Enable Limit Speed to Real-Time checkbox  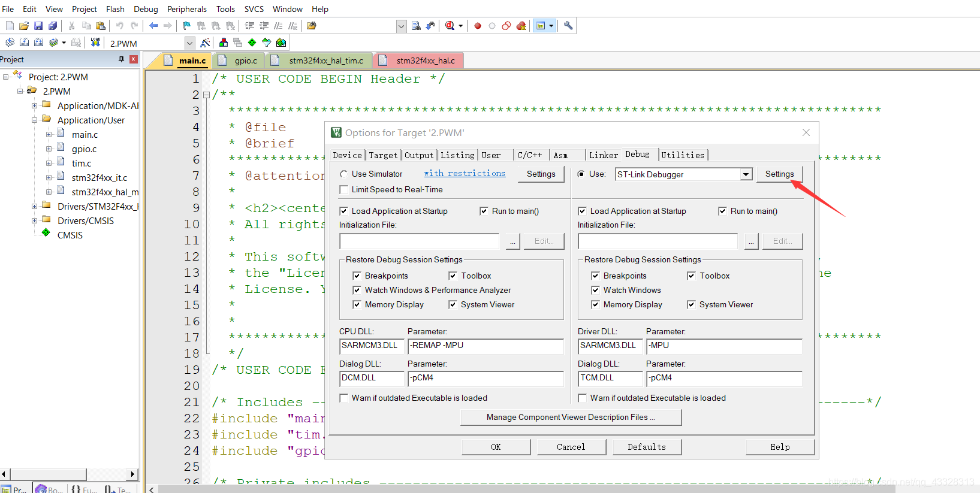point(343,190)
